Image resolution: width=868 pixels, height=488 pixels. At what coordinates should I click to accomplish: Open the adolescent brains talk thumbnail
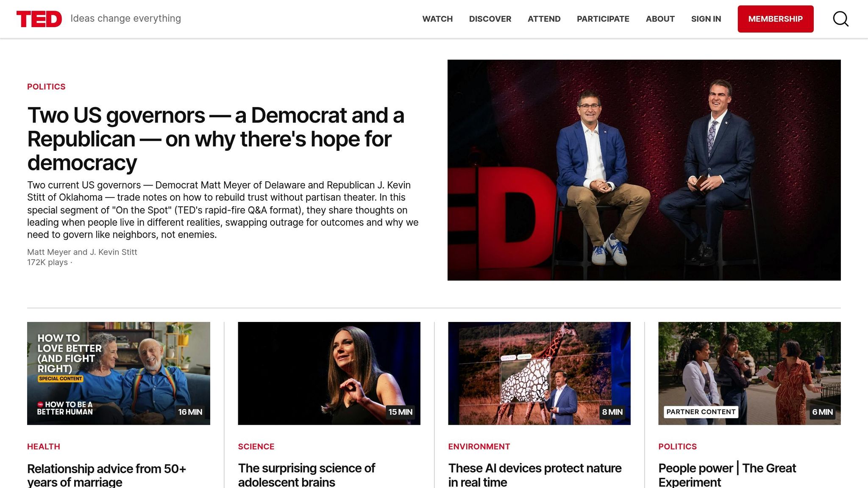[x=329, y=373]
